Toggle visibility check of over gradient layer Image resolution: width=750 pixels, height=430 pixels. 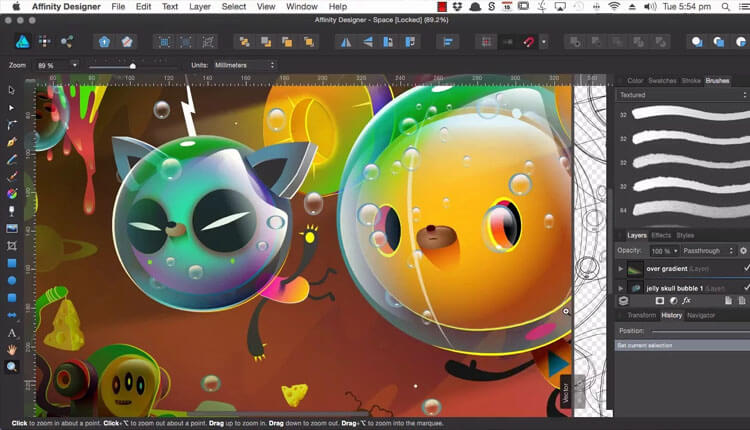pos(746,268)
